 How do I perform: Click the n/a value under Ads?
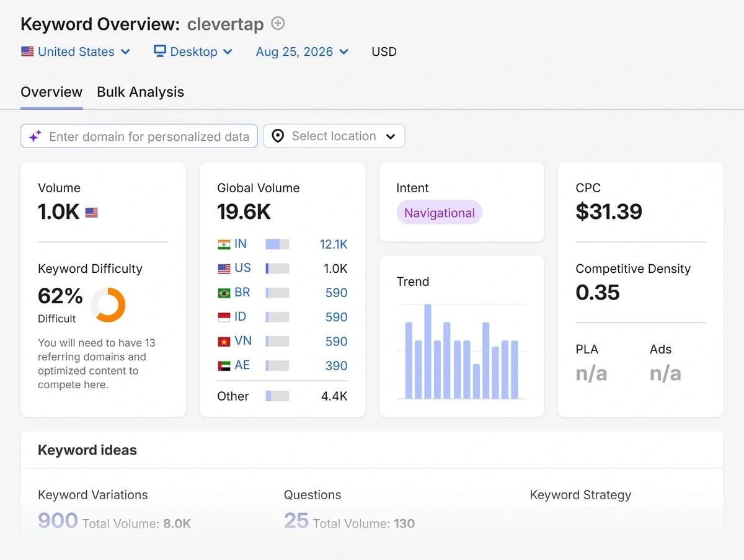[665, 373]
